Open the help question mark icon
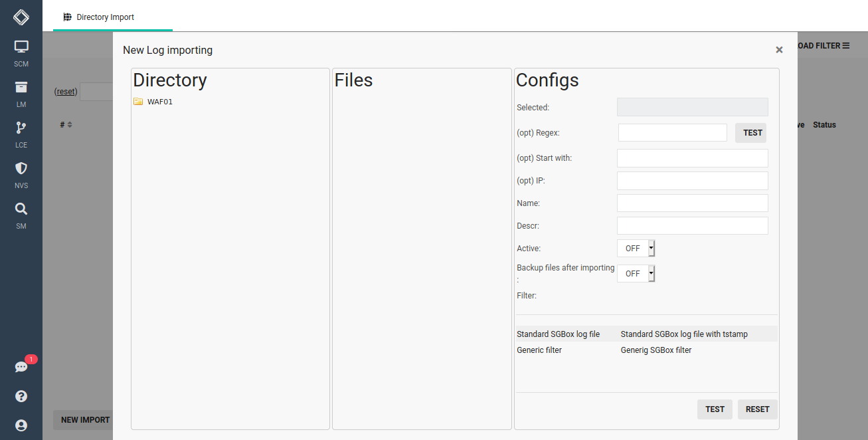 [21, 395]
